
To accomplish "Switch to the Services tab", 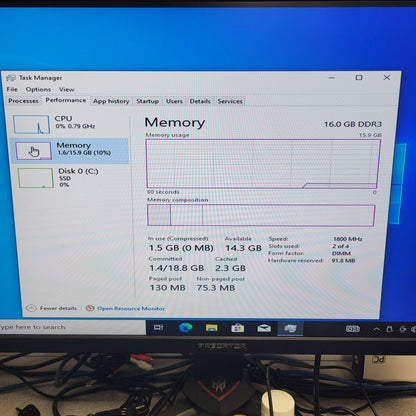I will (230, 101).
